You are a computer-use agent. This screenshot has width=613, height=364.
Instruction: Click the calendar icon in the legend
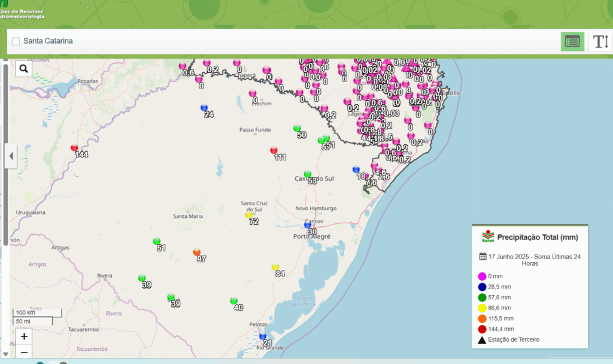tap(482, 256)
